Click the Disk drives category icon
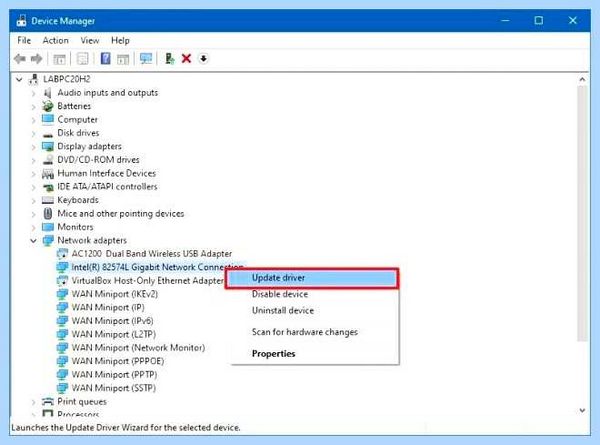The width and height of the screenshot is (600, 445). pos(47,134)
